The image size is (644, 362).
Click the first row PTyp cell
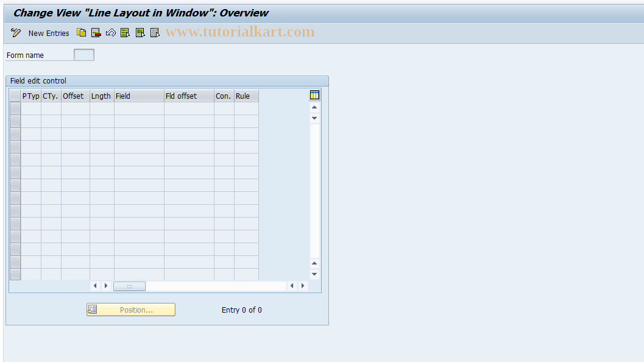pos(31,108)
